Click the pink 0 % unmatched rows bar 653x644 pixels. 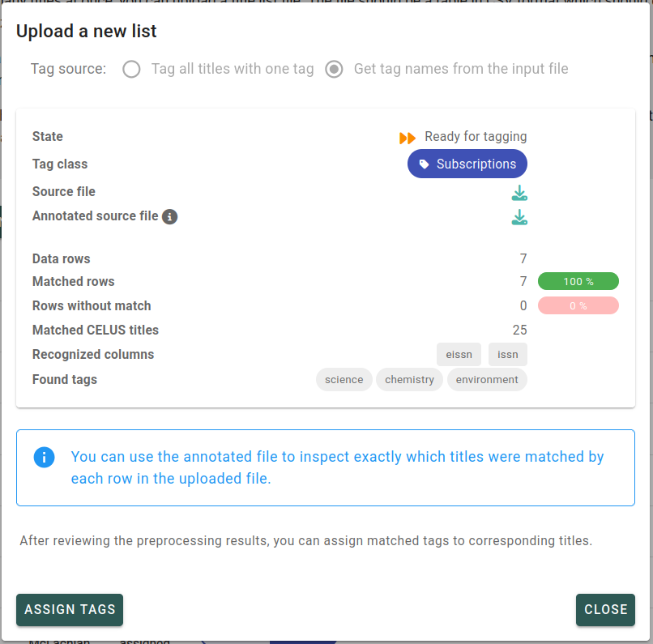click(x=578, y=306)
